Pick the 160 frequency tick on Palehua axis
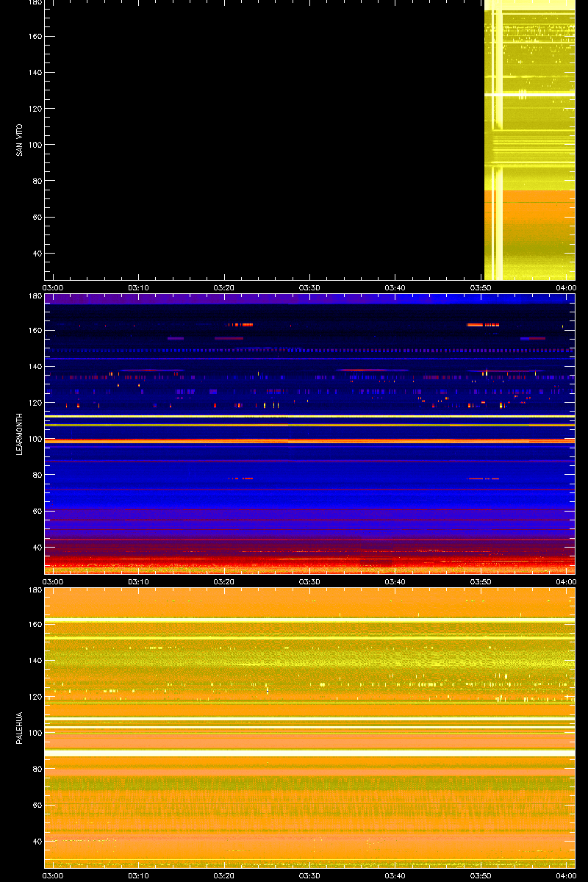The image size is (588, 882). point(34,625)
